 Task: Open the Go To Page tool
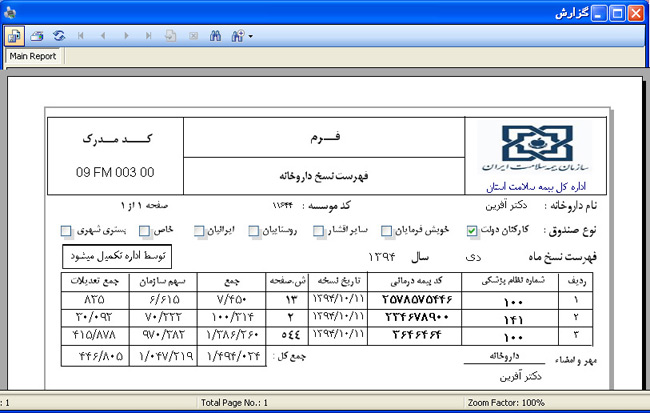170,36
